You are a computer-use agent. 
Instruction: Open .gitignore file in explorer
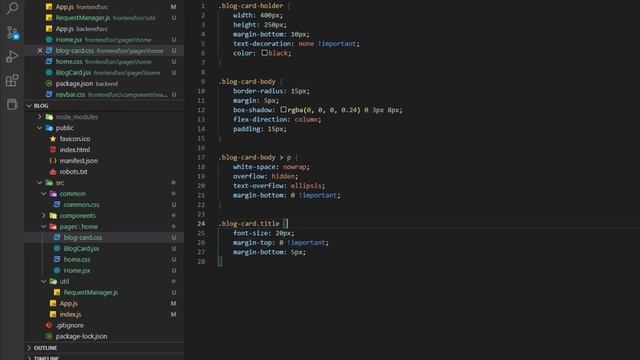coord(104,325)
